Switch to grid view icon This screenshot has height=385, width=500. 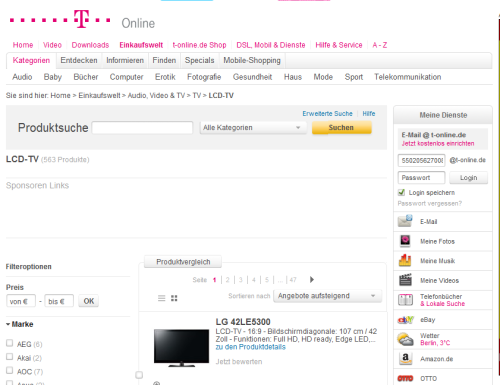174,298
